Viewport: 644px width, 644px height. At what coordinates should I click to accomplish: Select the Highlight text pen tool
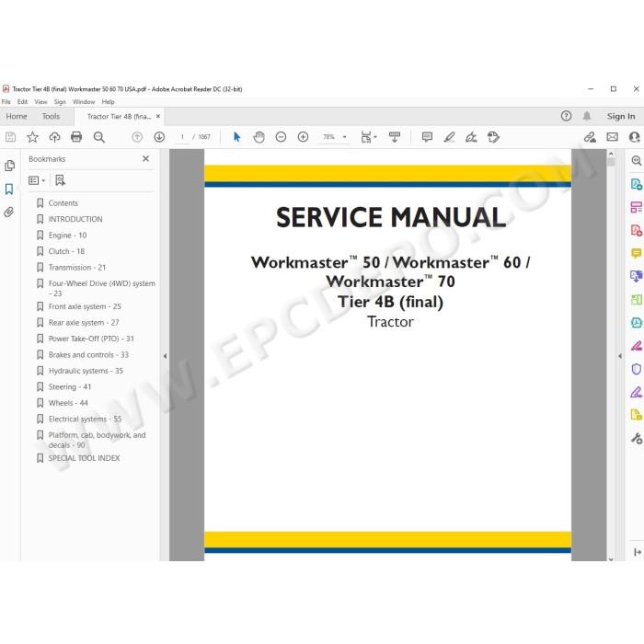(x=449, y=137)
